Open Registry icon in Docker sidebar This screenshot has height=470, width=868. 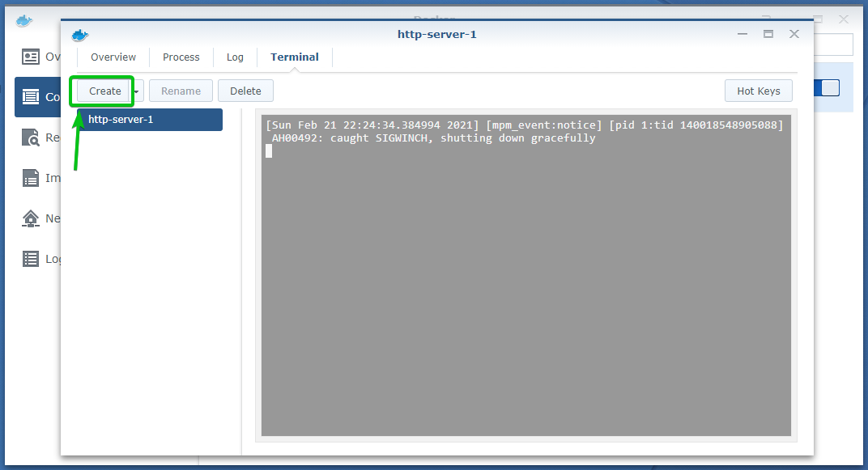click(31, 138)
